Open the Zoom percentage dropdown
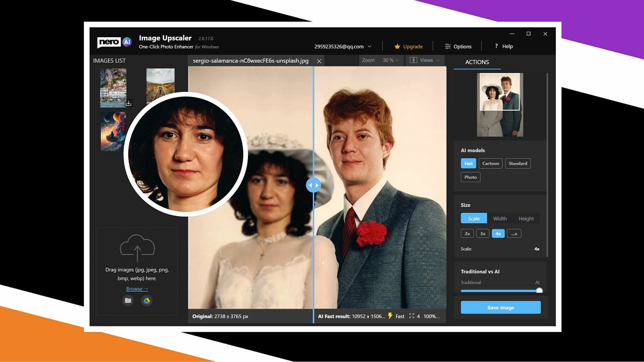The image size is (644, 362). pyautogui.click(x=391, y=60)
